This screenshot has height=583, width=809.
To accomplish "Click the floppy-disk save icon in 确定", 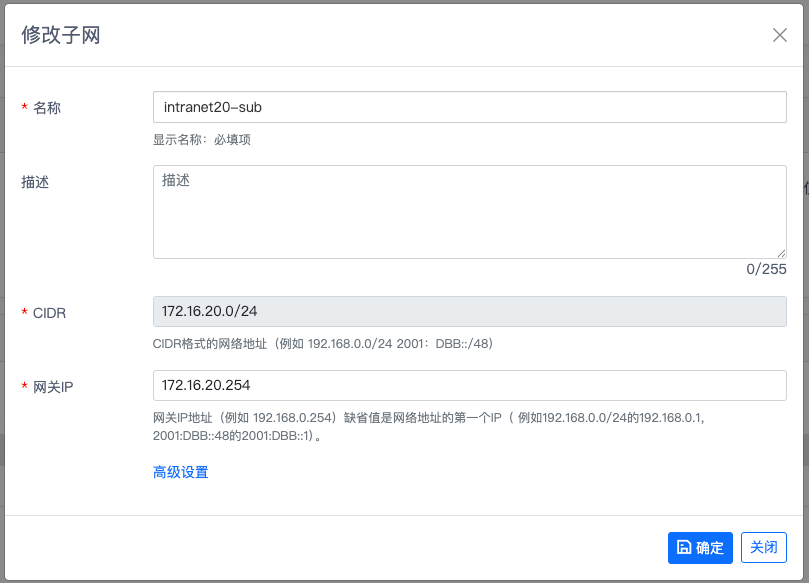I will click(x=684, y=548).
